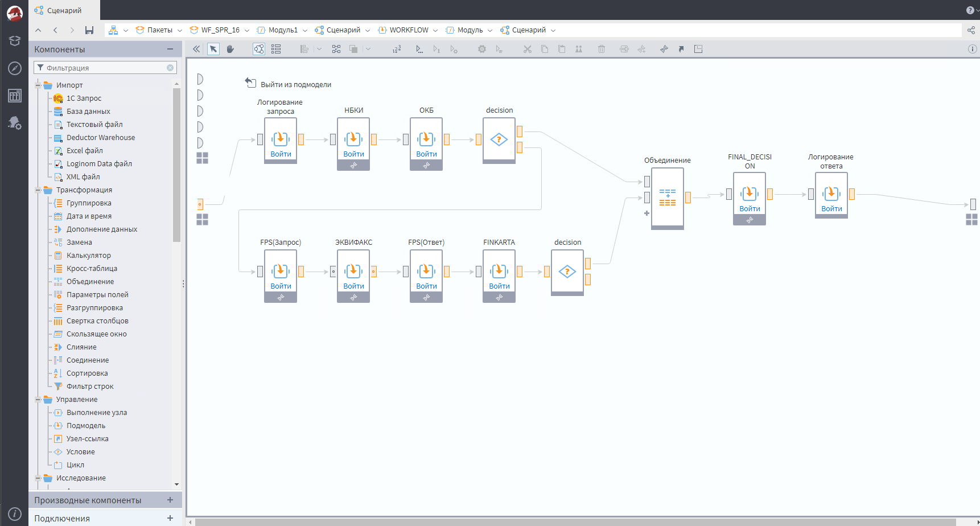Switch to list view of nodes

tap(276, 49)
